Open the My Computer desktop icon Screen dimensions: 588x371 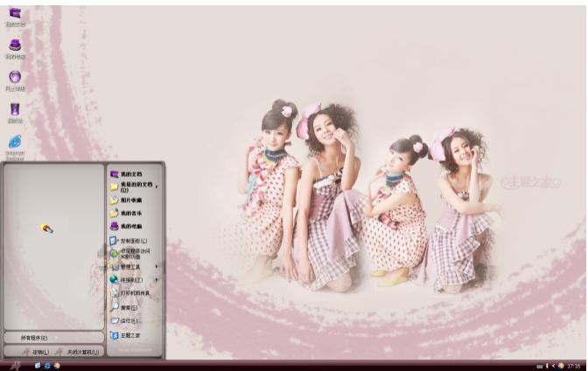coord(15,49)
